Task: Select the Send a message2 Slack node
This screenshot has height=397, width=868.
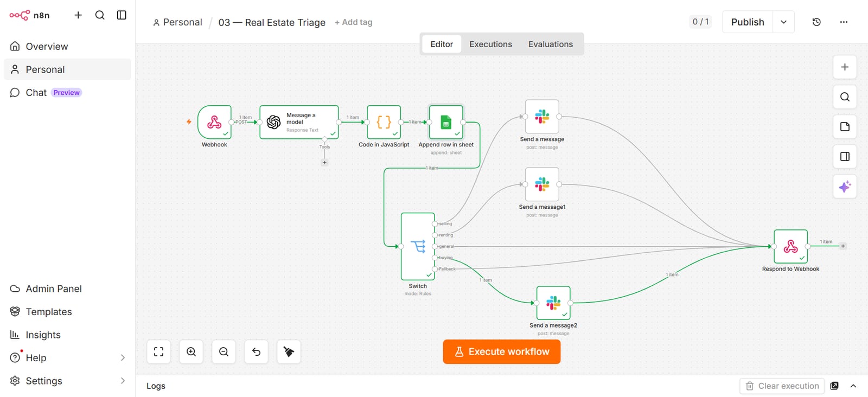Action: pos(553,303)
